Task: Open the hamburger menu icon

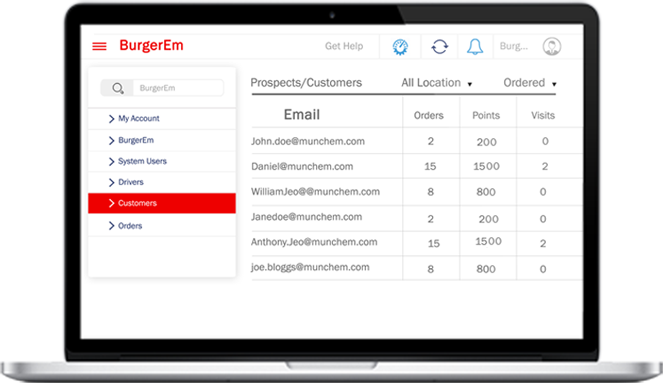Action: (x=99, y=46)
